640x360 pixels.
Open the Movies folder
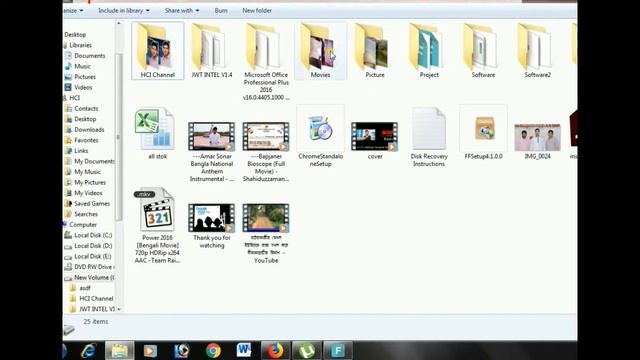coord(320,51)
